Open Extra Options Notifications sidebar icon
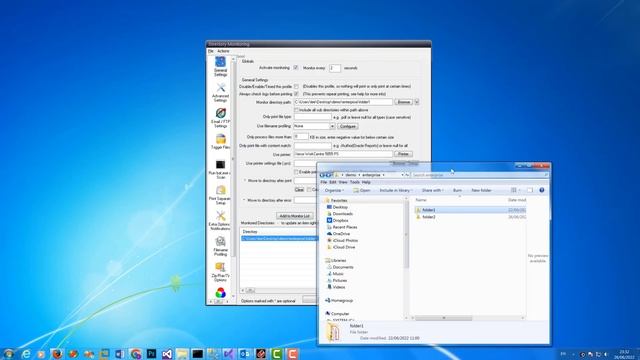 (220, 221)
